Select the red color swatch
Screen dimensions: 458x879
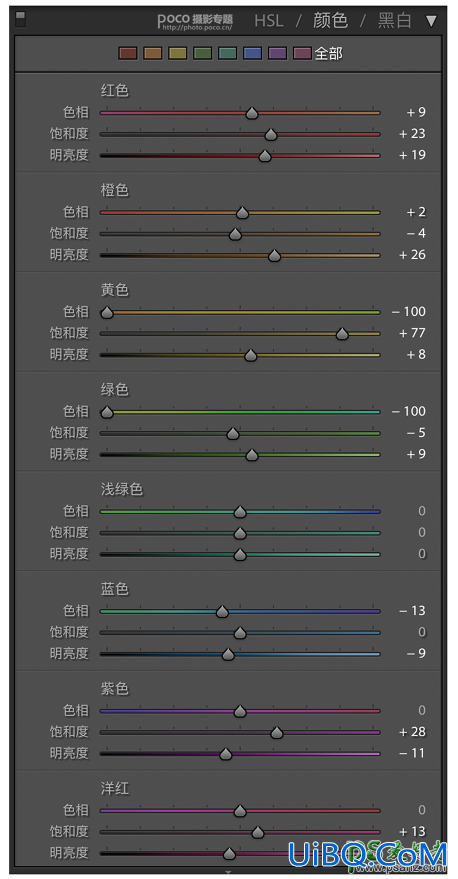point(128,53)
